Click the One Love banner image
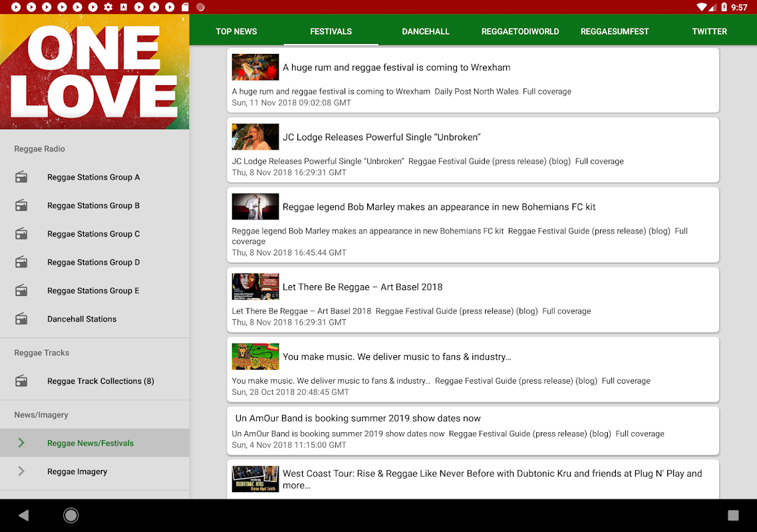This screenshot has width=757, height=532. [94, 72]
